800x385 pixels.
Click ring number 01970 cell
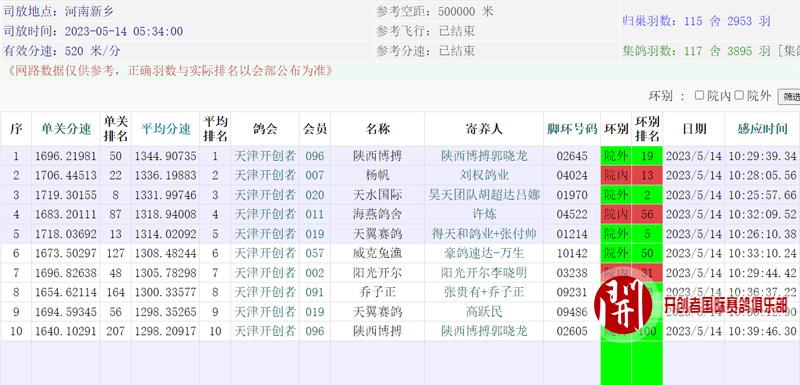pyautogui.click(x=572, y=195)
